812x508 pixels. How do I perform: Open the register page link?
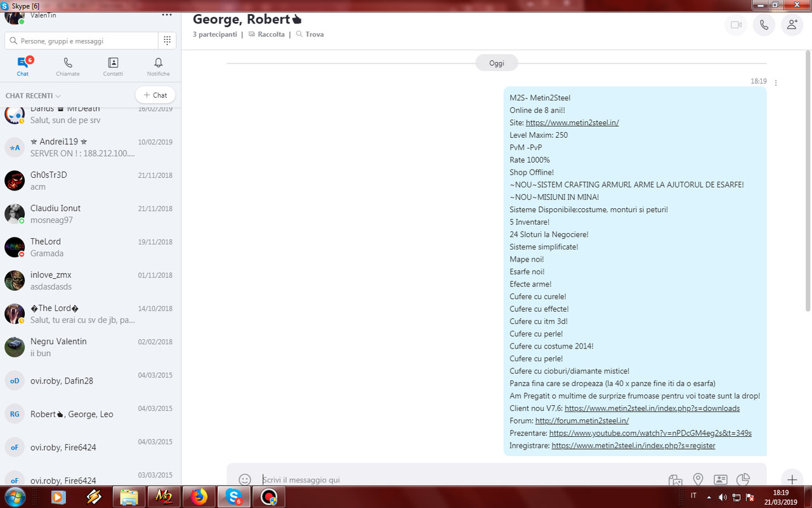coord(633,446)
